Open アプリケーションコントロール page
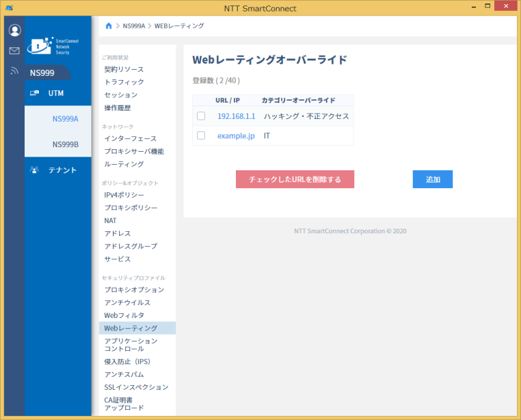521x420 pixels. 131,345
